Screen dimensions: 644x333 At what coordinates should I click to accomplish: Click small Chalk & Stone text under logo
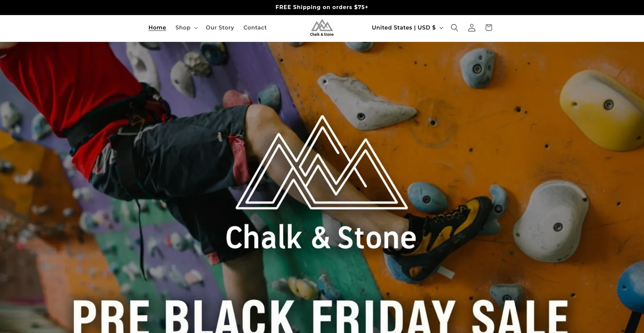322,34
